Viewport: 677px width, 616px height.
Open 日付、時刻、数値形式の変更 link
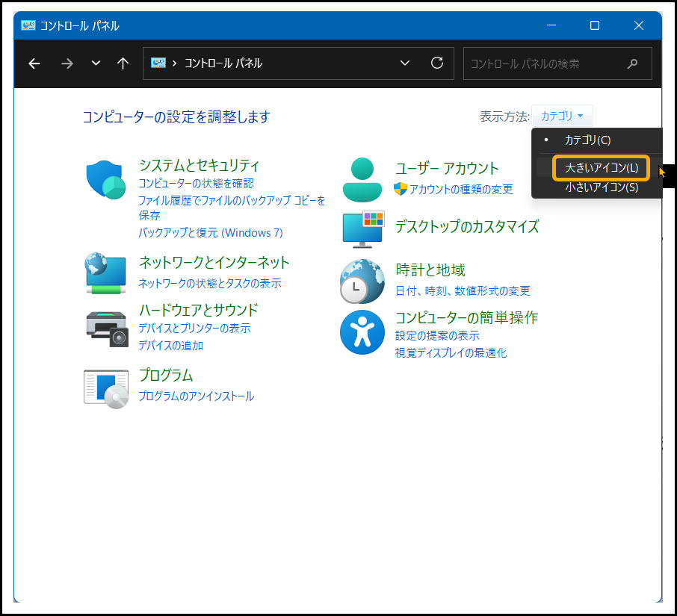(x=463, y=291)
